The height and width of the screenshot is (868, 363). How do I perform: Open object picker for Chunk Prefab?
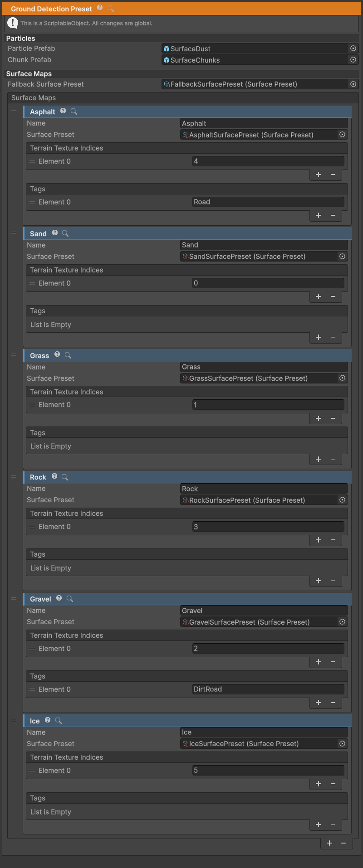pyautogui.click(x=353, y=60)
